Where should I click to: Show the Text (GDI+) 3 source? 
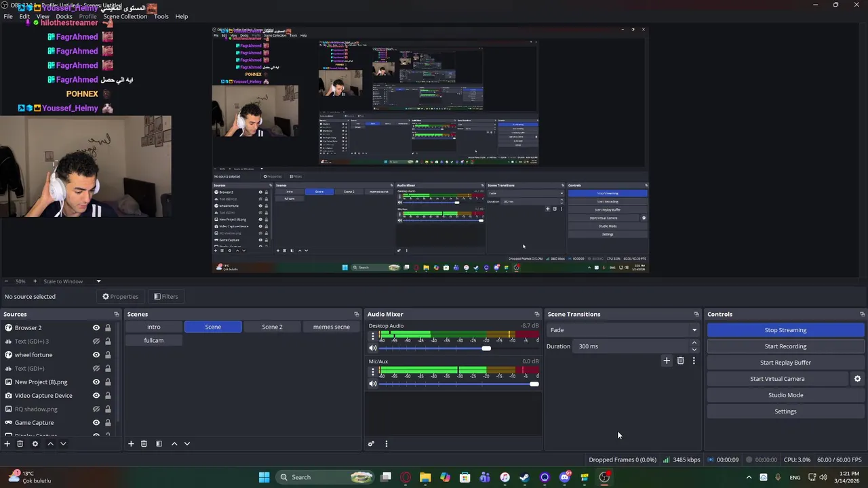(96, 341)
